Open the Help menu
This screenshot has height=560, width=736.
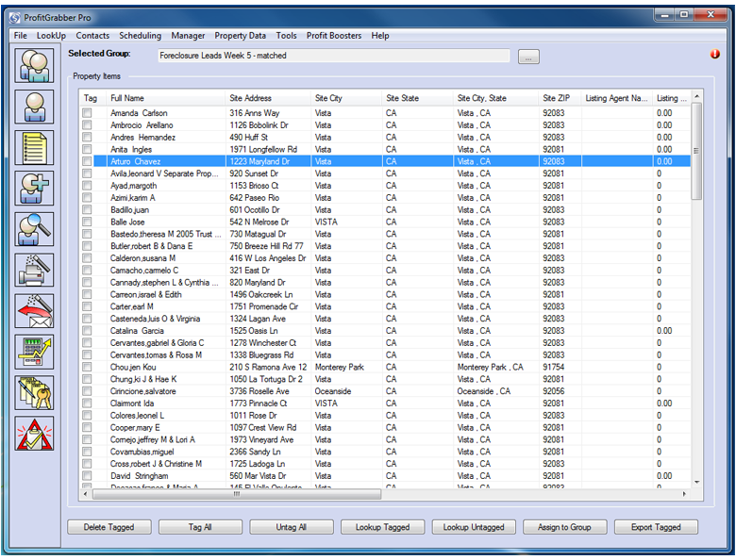pyautogui.click(x=379, y=36)
